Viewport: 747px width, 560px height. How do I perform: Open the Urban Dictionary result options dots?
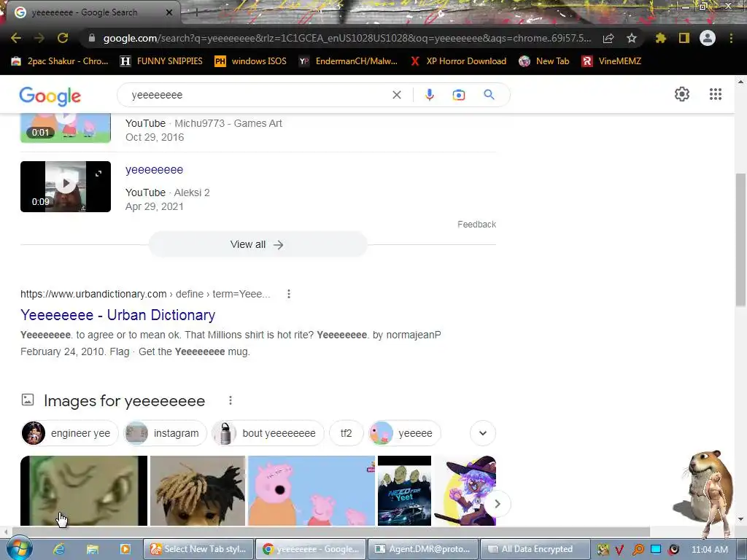(x=288, y=294)
